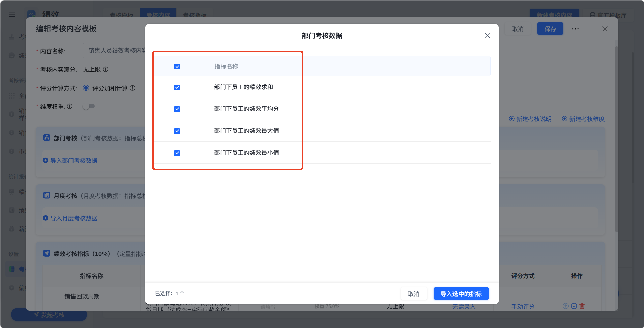Click the 部门考核 section icon

[47, 138]
